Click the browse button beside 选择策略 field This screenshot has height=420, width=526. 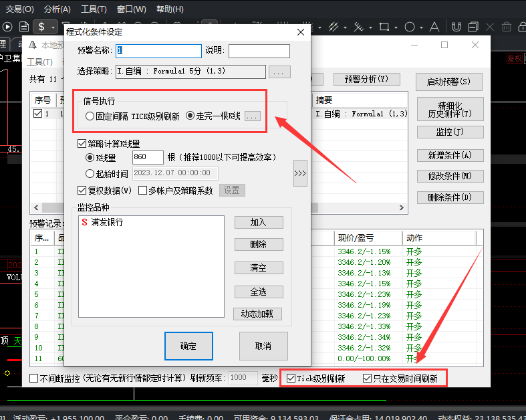(279, 72)
